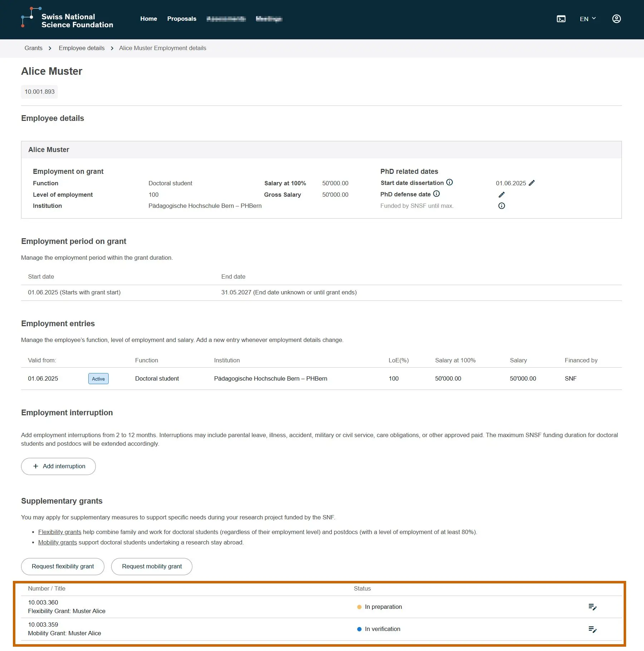This screenshot has width=644, height=651.
Task: Click the Add interruption button
Action: pos(58,466)
